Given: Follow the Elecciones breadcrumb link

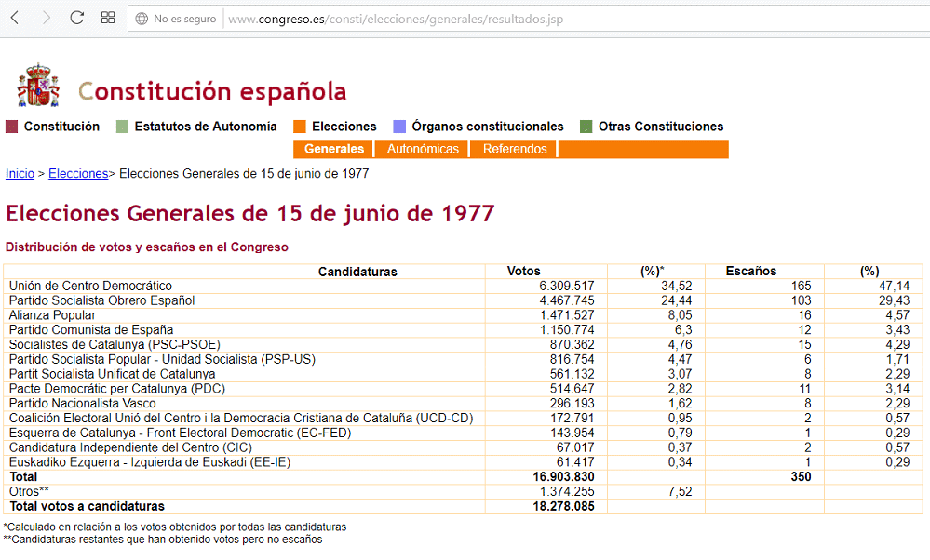Looking at the screenshot, I should click(x=78, y=174).
